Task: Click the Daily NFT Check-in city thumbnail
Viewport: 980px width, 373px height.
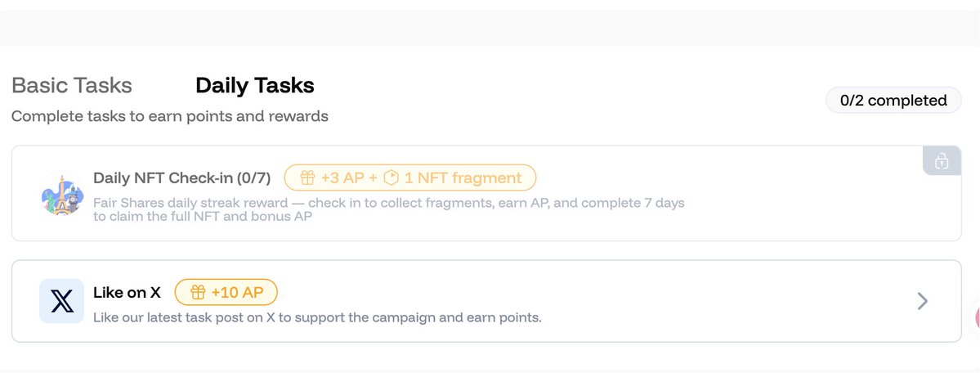Action: point(61,194)
